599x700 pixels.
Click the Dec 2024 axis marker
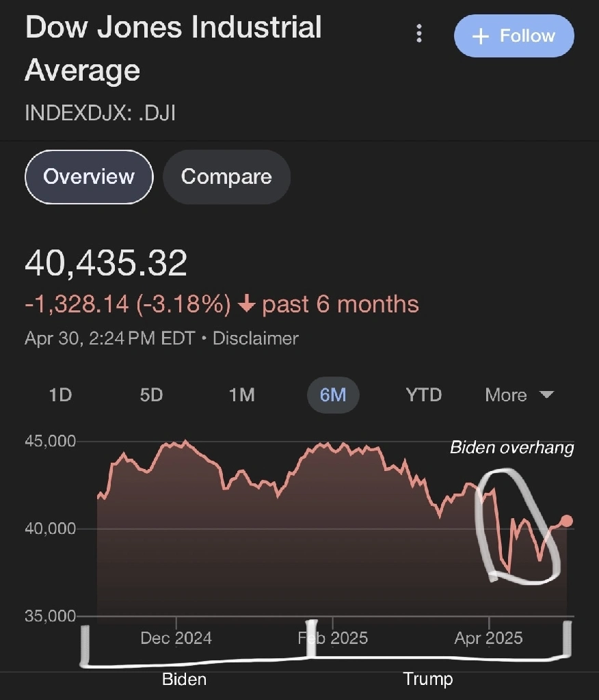pos(176,638)
